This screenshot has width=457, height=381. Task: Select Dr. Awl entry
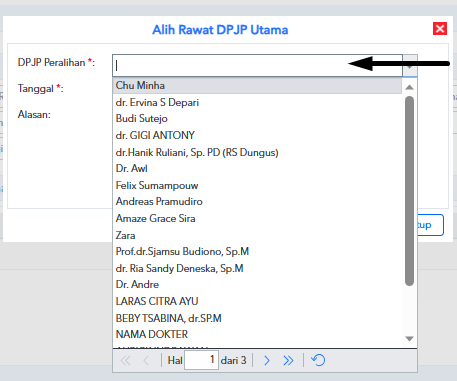[x=257, y=169]
